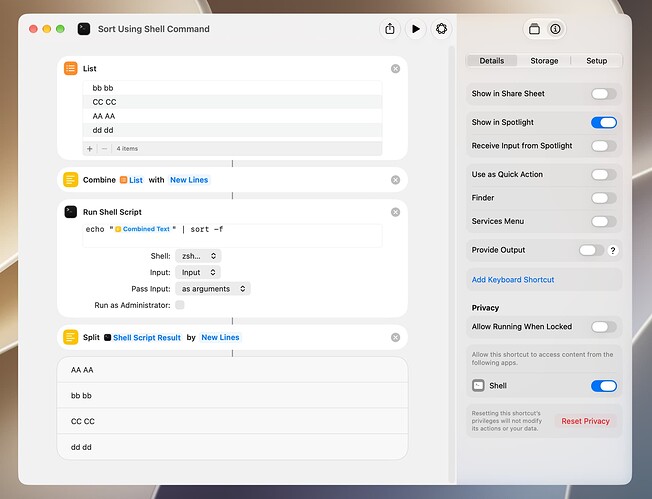This screenshot has width=652, height=499.
Task: Select the 'CC CC' list item
Action: point(232,102)
